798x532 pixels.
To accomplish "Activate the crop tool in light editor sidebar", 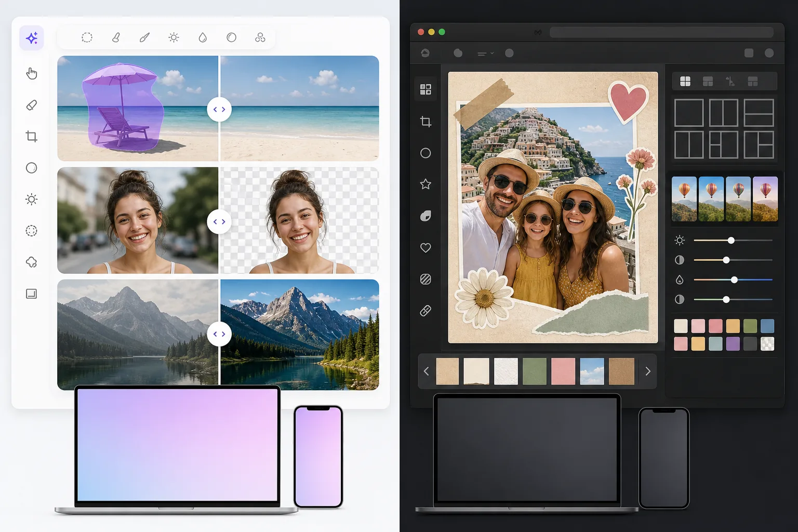I will (32, 137).
